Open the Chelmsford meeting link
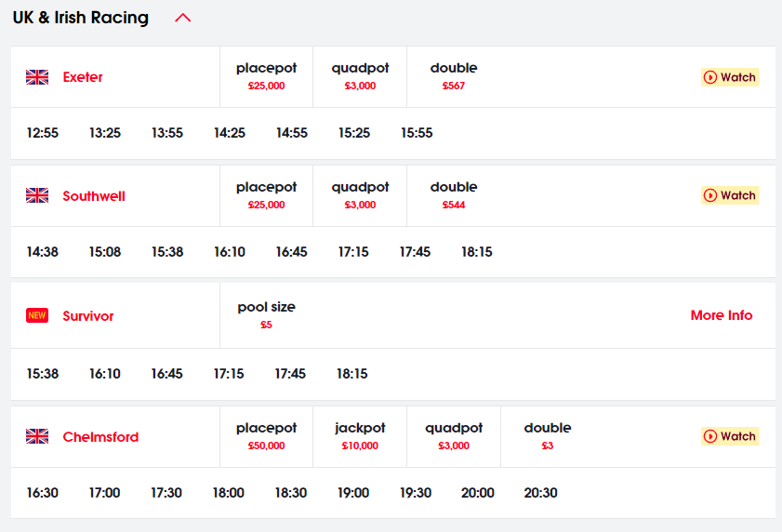The height and width of the screenshot is (532, 782). pyautogui.click(x=100, y=437)
